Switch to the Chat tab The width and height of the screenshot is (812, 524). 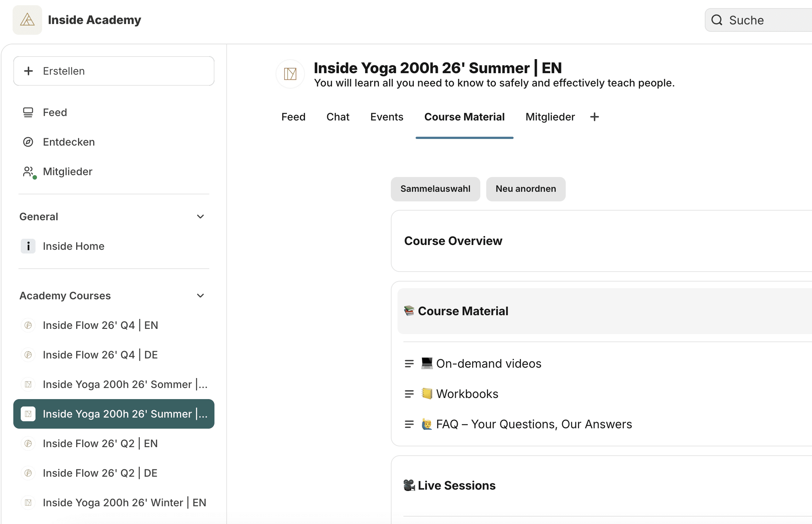coord(338,117)
